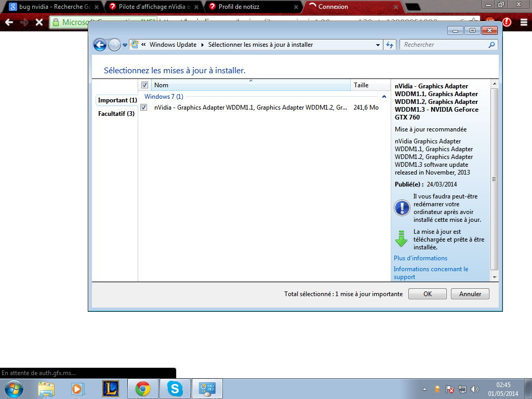Open the Chrome hamburger menu

(x=524, y=22)
